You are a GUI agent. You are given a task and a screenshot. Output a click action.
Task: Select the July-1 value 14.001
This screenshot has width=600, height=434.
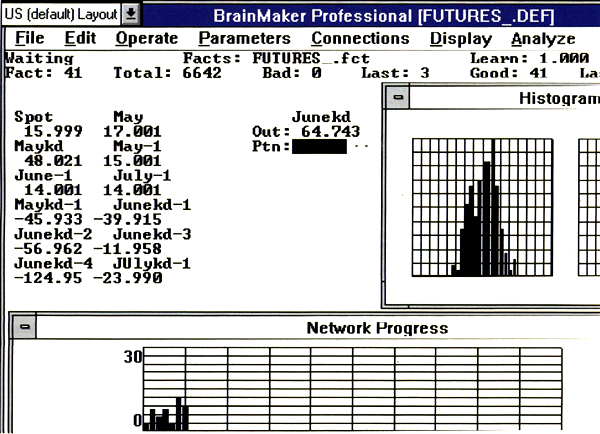click(132, 190)
